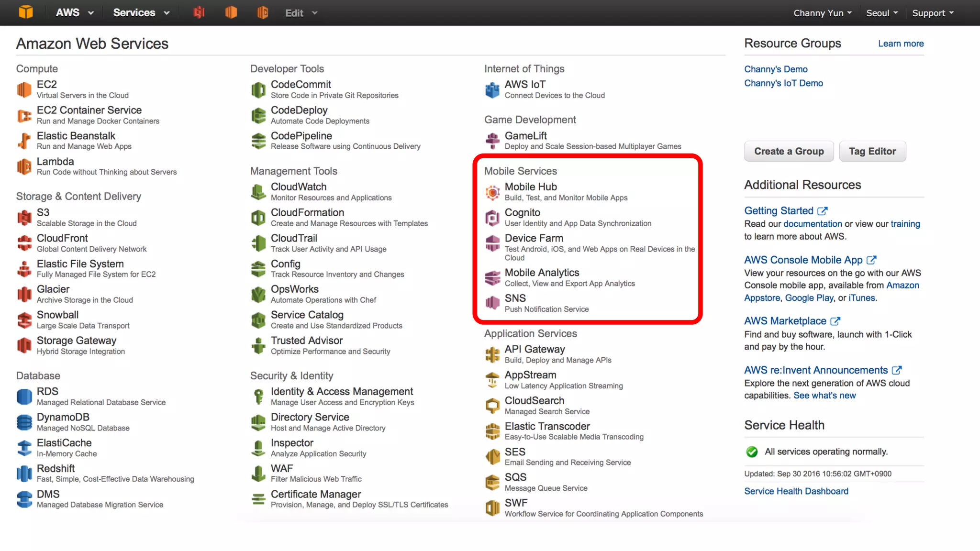Click the AWS cube home icon
This screenshot has height=551, width=980.
pos(26,12)
